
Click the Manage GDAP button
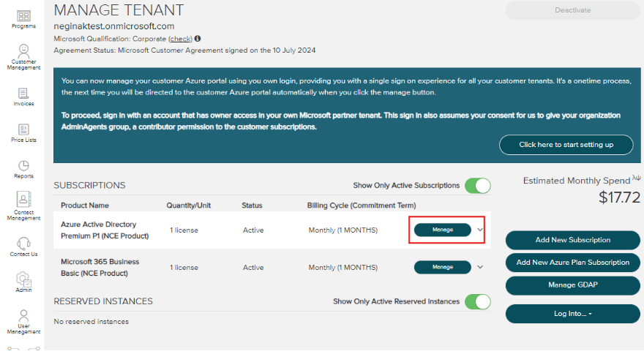point(572,285)
